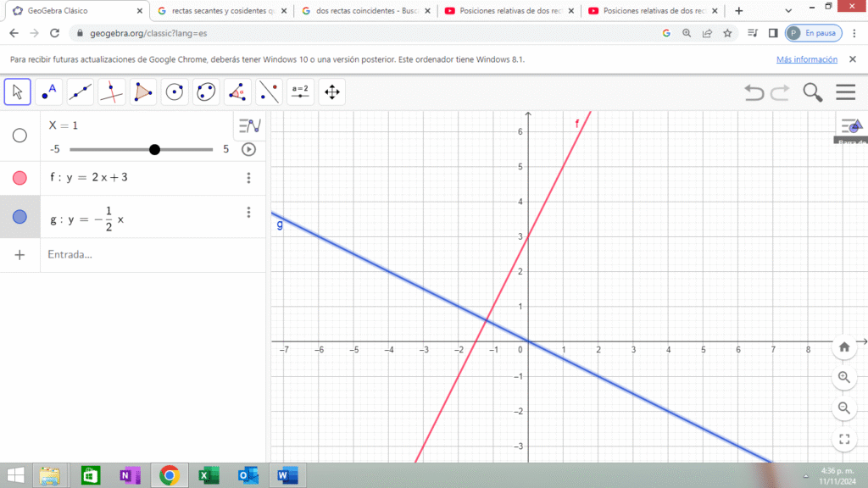This screenshot has width=868, height=488.
Task: Toggle visibility of slider X
Action: (19, 136)
